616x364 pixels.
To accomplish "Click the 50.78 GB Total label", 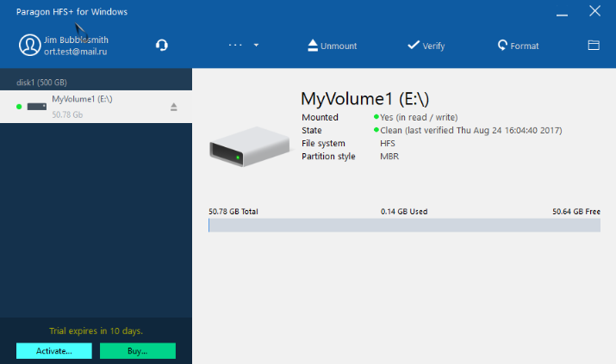I will pyautogui.click(x=233, y=212).
